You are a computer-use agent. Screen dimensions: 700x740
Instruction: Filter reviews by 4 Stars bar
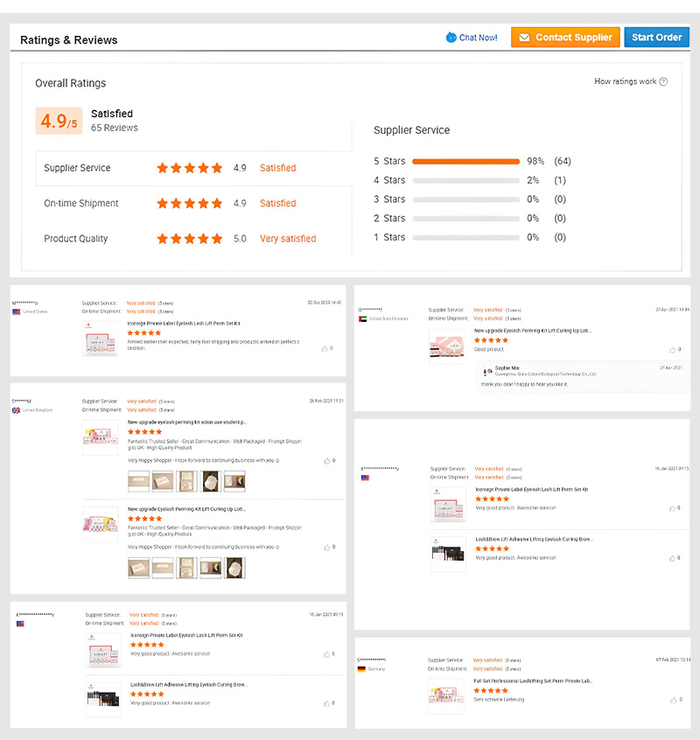[465, 180]
